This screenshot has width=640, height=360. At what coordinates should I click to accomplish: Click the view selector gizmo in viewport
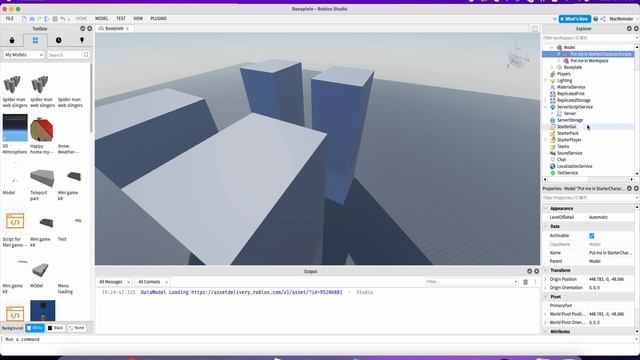tap(518, 57)
